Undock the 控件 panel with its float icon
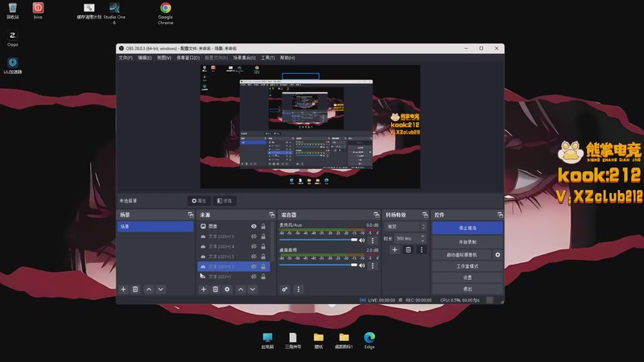The height and width of the screenshot is (362, 644). pyautogui.click(x=500, y=215)
